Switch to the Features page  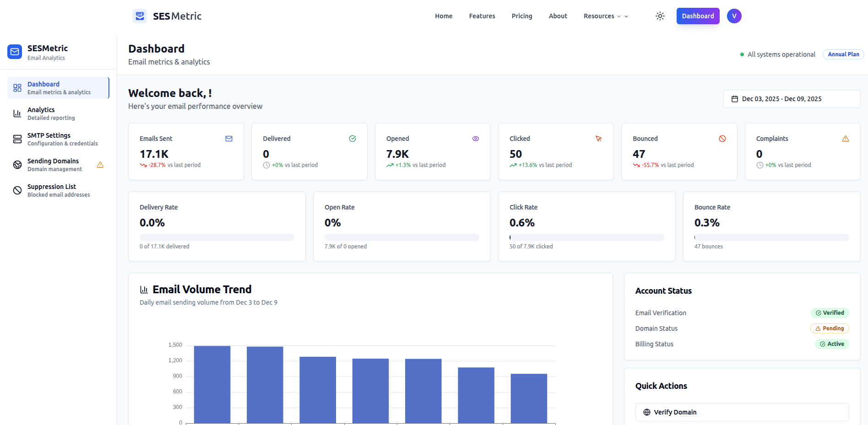pyautogui.click(x=482, y=16)
